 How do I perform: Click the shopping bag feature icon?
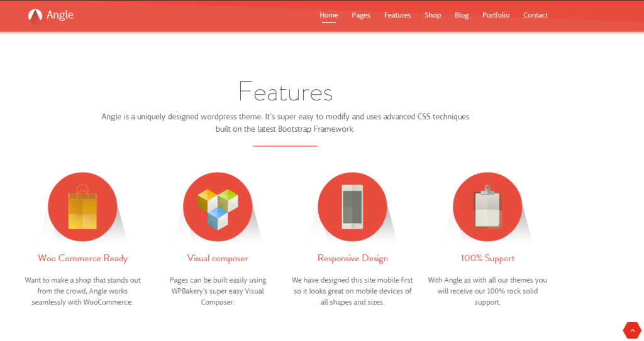pyautogui.click(x=82, y=207)
